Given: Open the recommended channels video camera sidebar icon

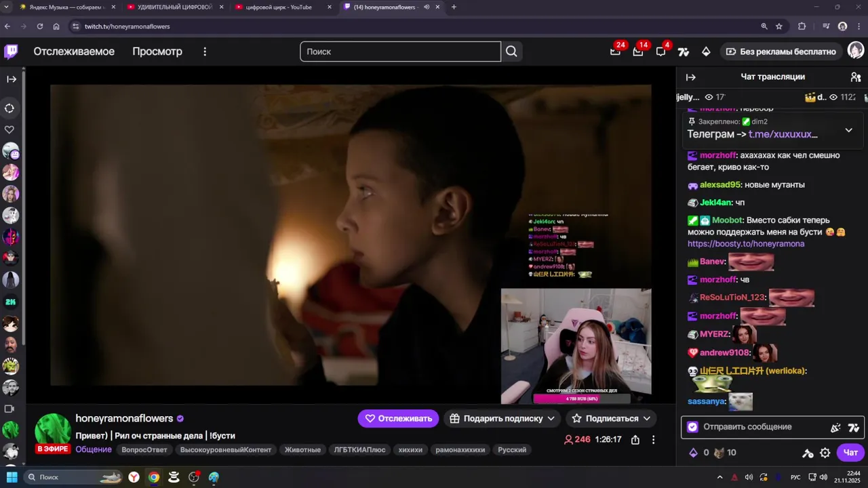Looking at the screenshot, I should 9,409.
